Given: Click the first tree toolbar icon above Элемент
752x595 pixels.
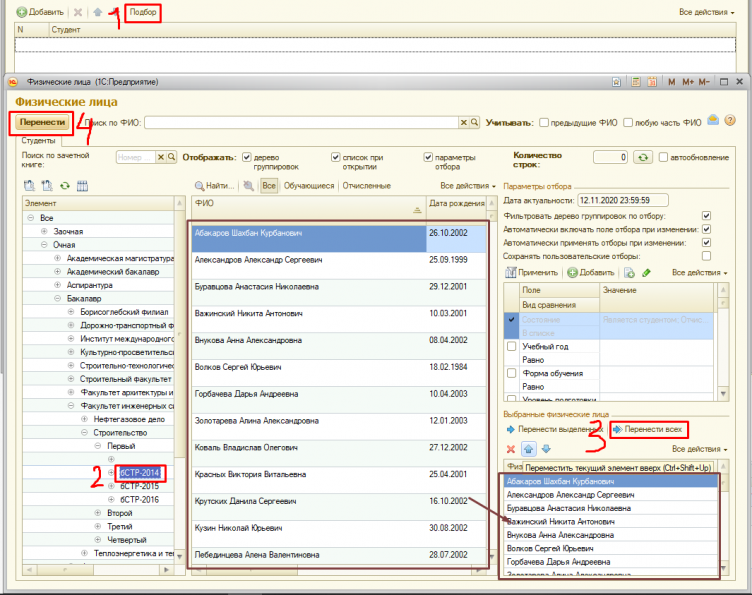Looking at the screenshot, I should [29, 186].
